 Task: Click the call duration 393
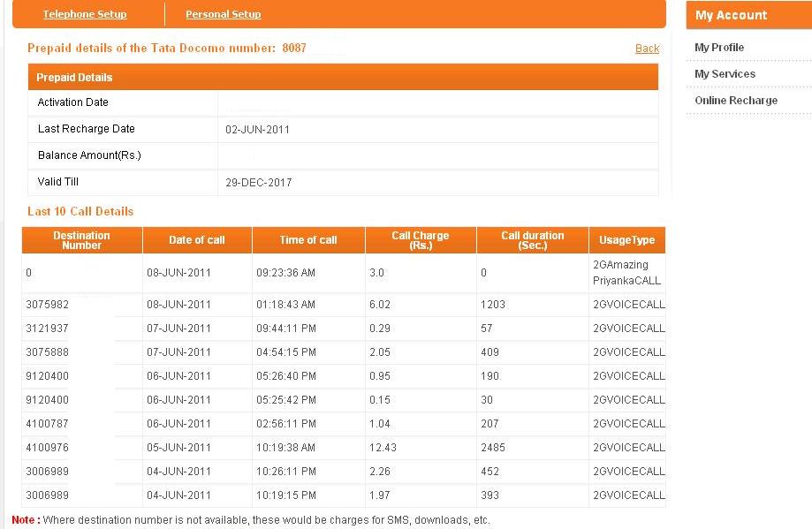click(x=489, y=495)
